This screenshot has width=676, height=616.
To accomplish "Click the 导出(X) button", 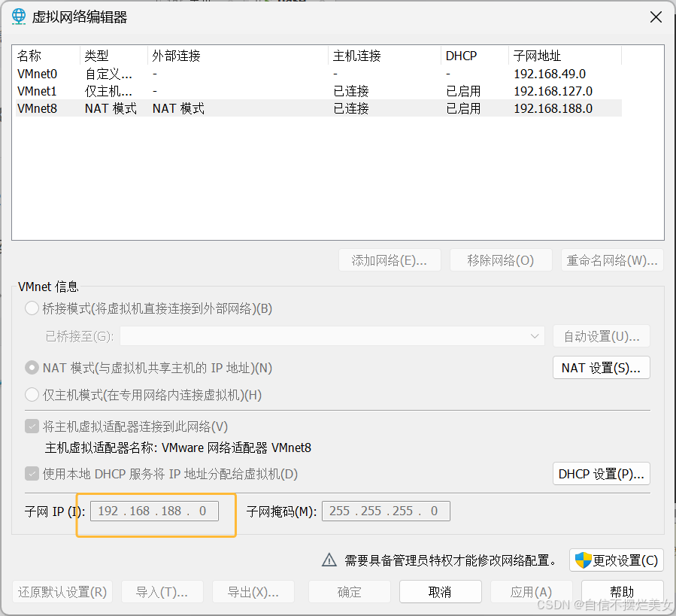I will [253, 592].
